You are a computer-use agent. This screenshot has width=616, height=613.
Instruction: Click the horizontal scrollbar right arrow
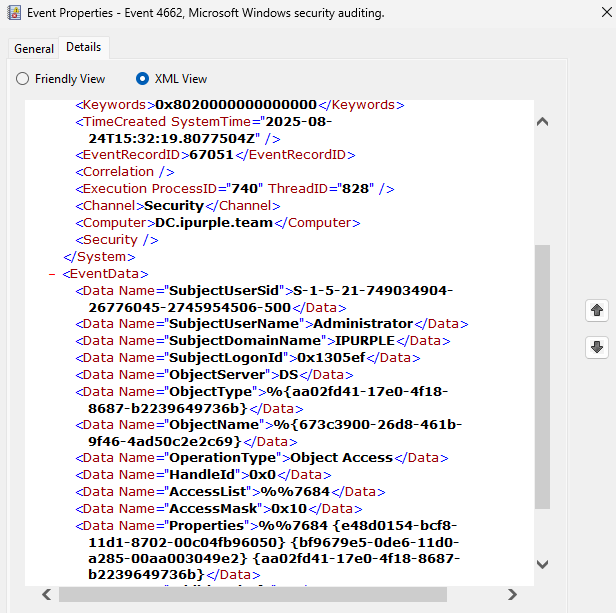click(x=514, y=594)
